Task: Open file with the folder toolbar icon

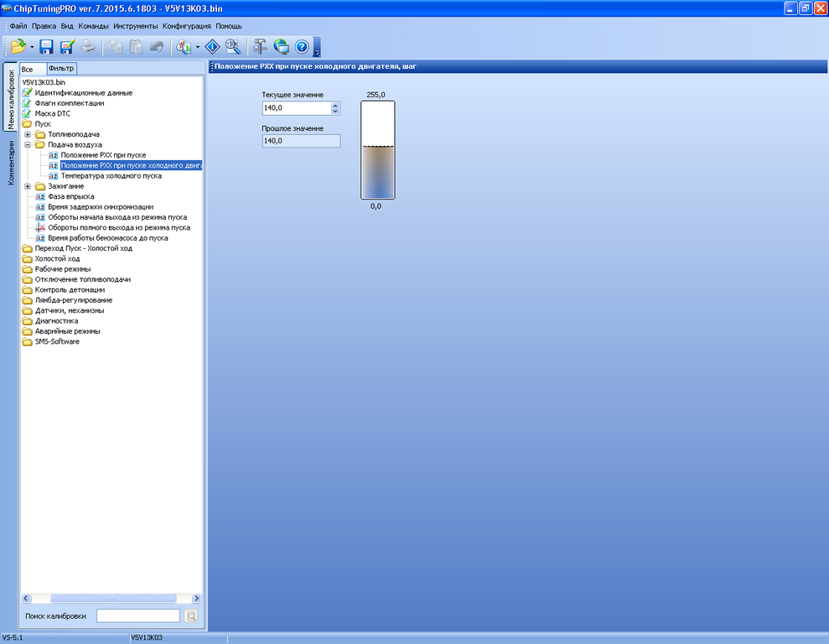Action: [18, 46]
